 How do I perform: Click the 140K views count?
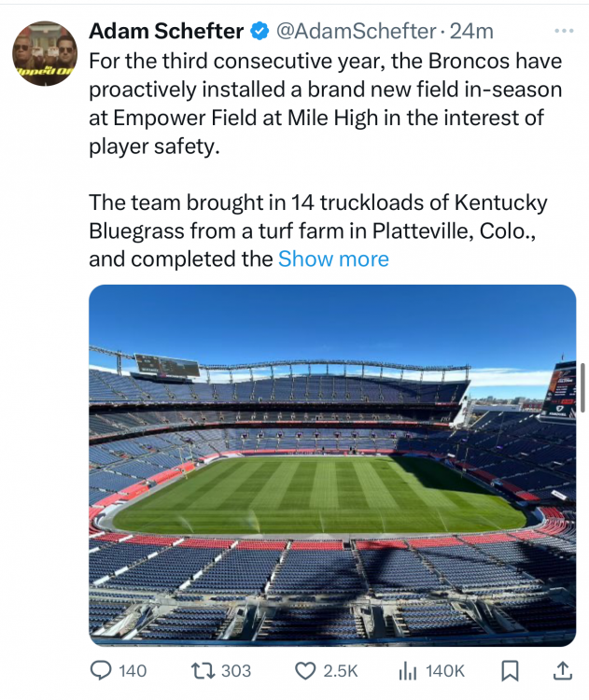(444, 670)
